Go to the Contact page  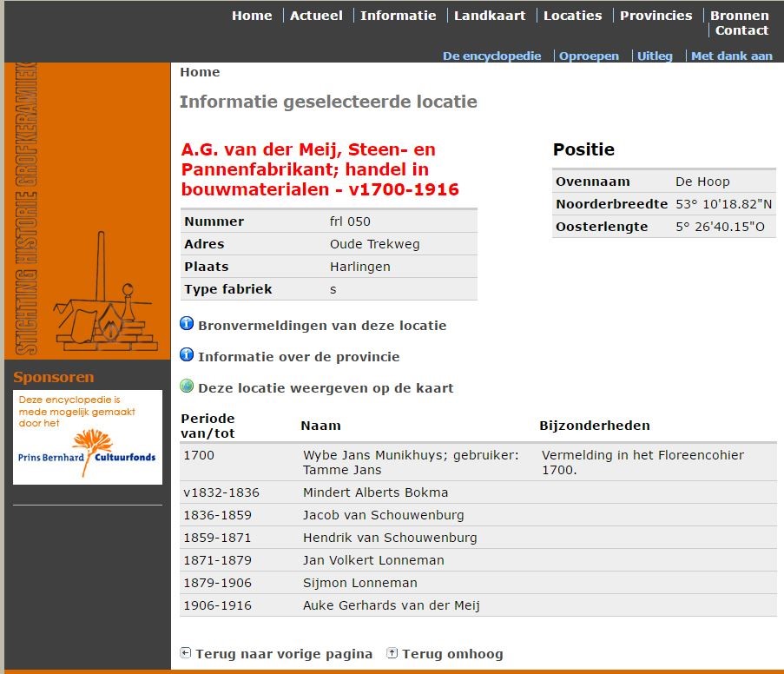click(x=741, y=30)
